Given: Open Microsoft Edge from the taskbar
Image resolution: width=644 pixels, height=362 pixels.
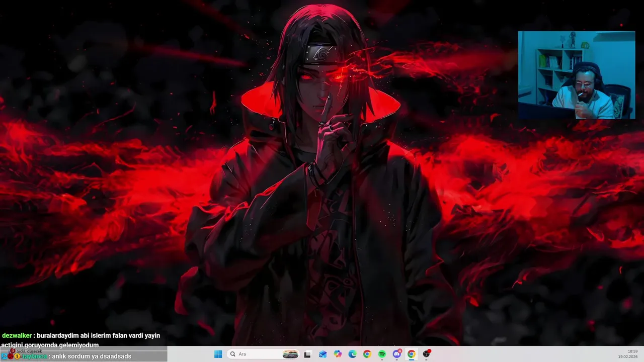Looking at the screenshot, I should [352, 354].
